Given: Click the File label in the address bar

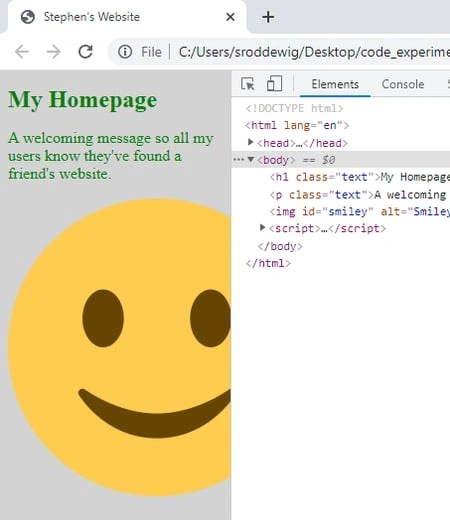Looking at the screenshot, I should point(151,52).
